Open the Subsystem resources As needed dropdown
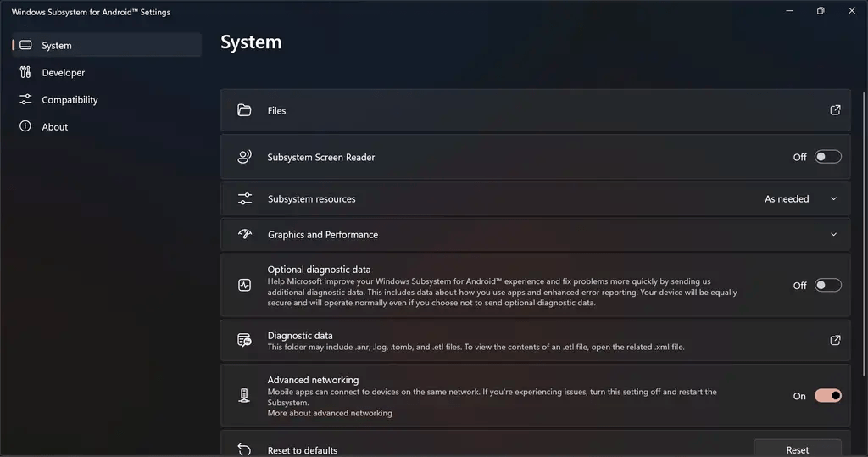Screen dimensions: 868x457 [800, 199]
